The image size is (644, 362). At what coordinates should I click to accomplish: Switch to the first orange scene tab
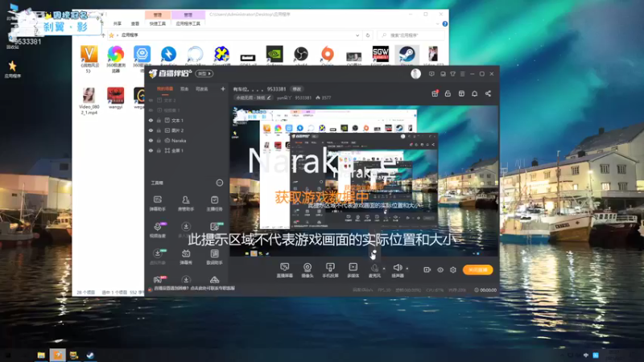(x=165, y=88)
